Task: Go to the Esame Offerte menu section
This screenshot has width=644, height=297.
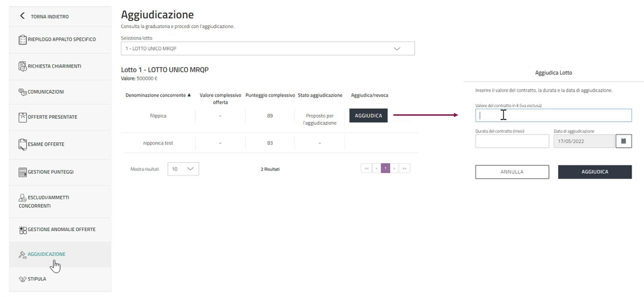Action: 46,144
